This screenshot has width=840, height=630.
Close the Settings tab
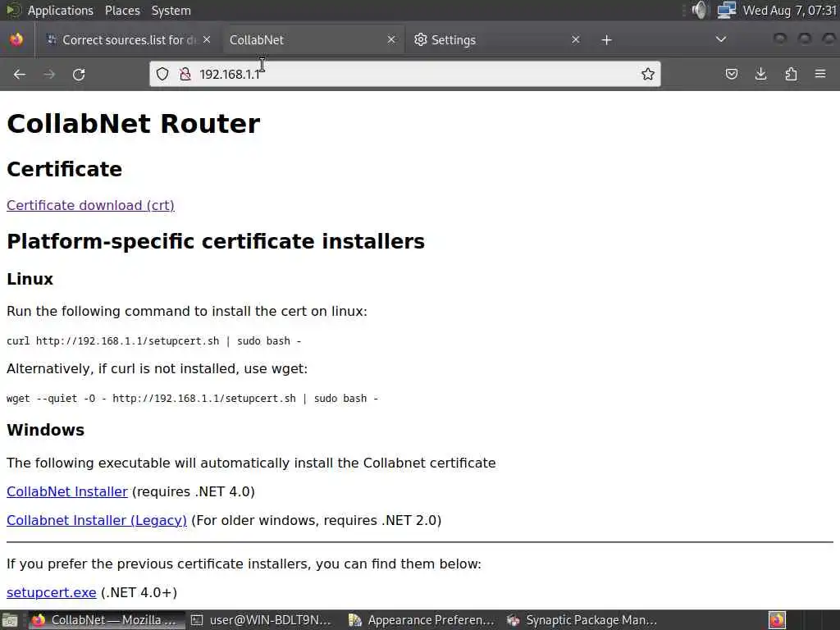click(x=575, y=39)
